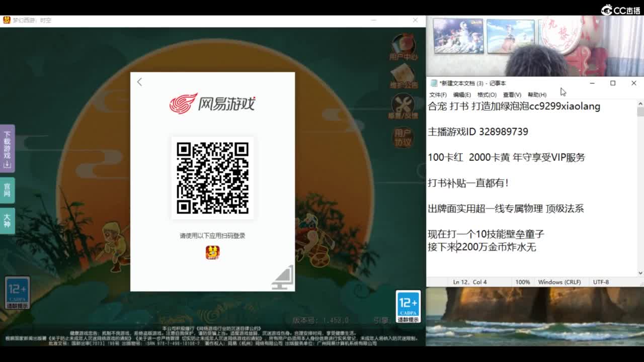
Task: Click the version number 版本号 text
Action: [x=320, y=320]
